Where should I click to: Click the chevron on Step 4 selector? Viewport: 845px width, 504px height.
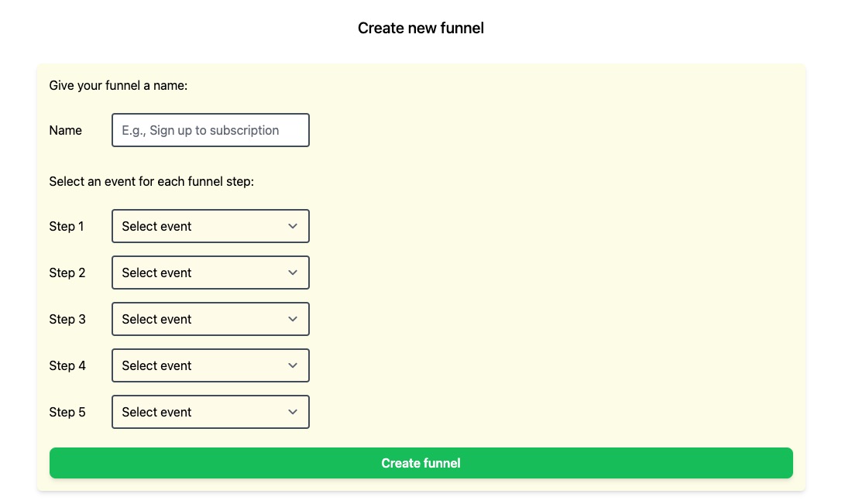tap(293, 365)
